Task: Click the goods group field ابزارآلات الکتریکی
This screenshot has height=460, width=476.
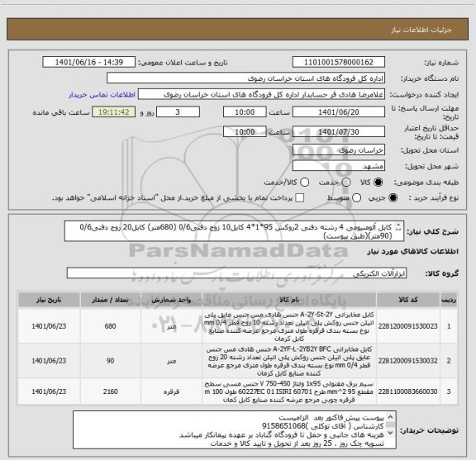Action: point(236,273)
